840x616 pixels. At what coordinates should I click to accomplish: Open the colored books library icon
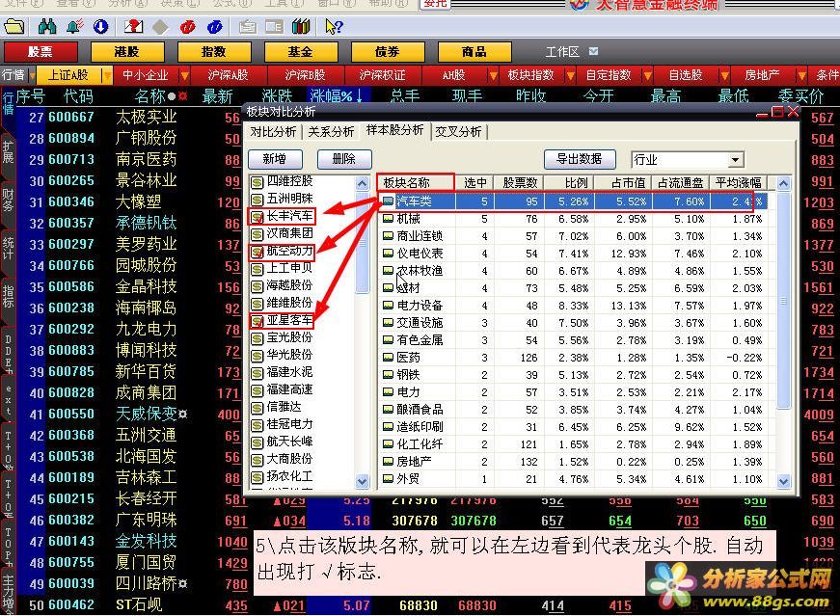click(301, 26)
